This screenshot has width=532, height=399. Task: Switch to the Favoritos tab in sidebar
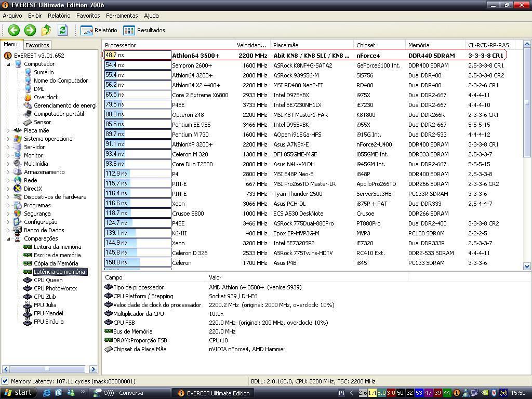(x=37, y=45)
